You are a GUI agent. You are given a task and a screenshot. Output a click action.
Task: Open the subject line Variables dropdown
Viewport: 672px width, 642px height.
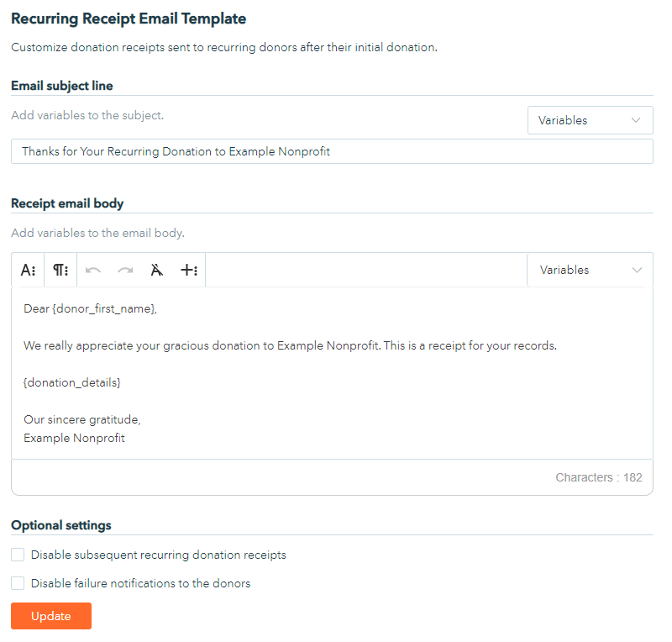click(x=590, y=120)
